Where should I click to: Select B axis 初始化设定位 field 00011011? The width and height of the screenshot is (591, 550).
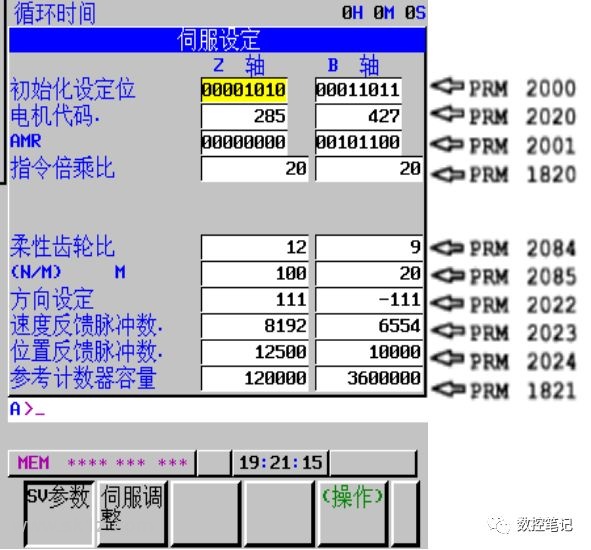click(358, 90)
